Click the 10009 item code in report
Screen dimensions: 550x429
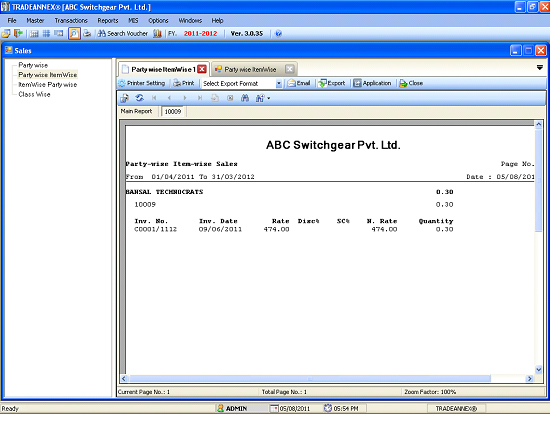[145, 205]
